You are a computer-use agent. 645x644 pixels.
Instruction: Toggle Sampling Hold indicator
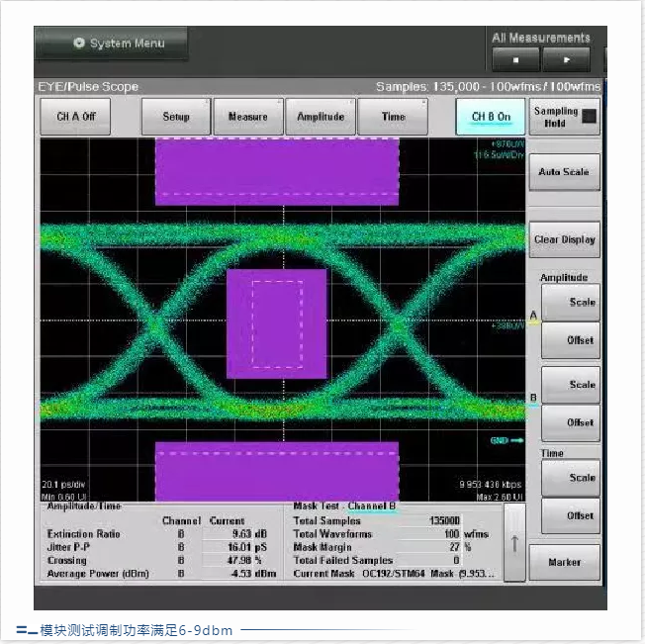[x=563, y=117]
